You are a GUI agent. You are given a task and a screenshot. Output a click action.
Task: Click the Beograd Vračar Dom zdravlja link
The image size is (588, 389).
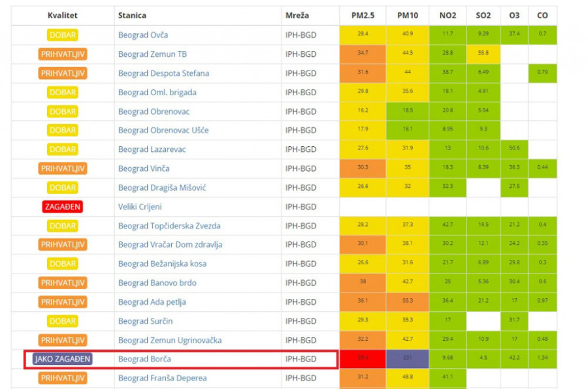[170, 245]
